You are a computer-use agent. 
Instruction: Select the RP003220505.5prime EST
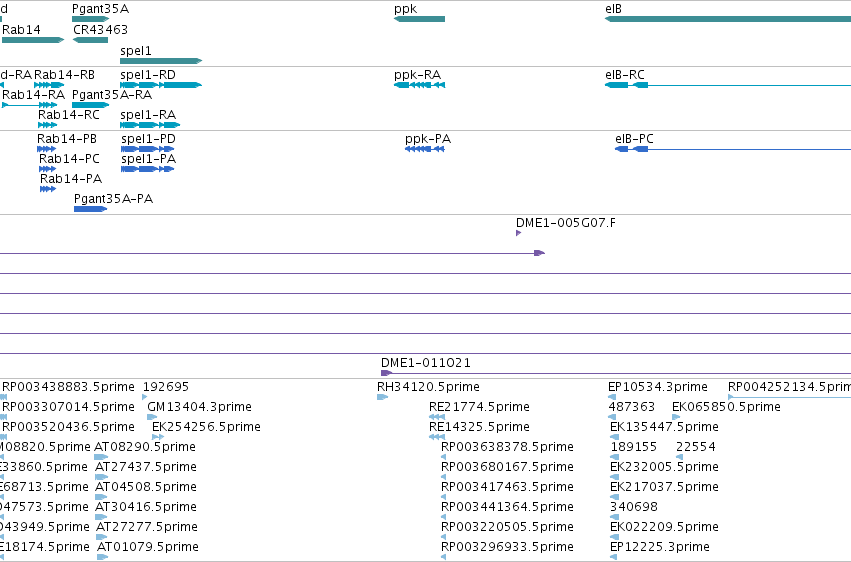coord(443,538)
